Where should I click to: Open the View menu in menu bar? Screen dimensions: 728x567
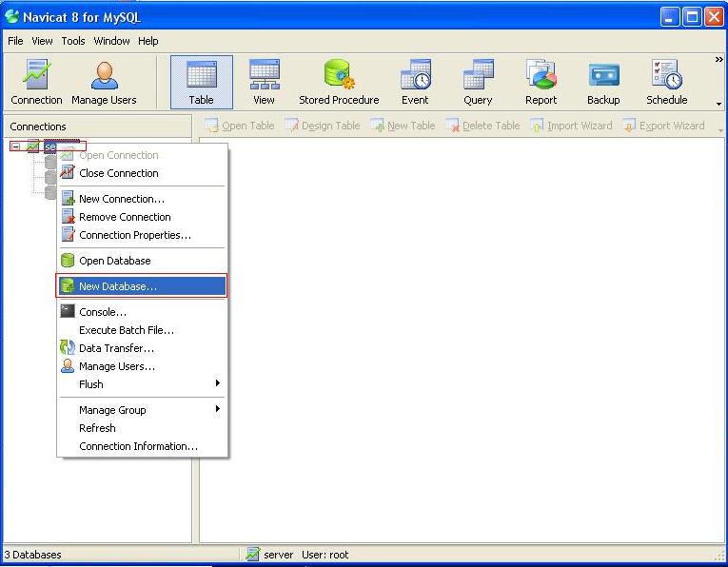click(x=42, y=41)
